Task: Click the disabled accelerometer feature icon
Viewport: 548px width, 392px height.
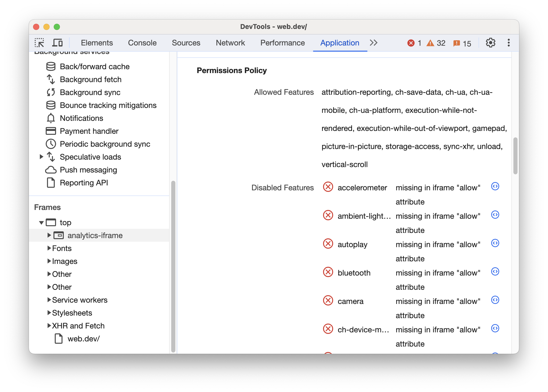Action: pyautogui.click(x=329, y=187)
